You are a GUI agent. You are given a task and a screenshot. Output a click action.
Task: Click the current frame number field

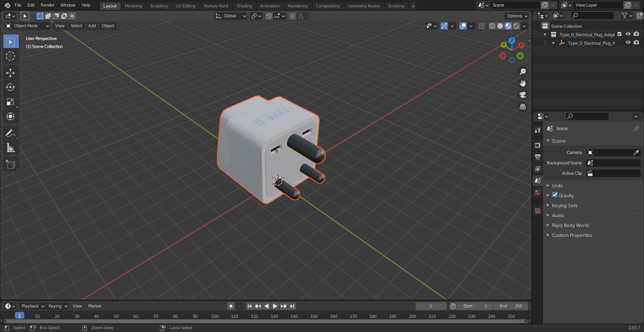(x=431, y=306)
